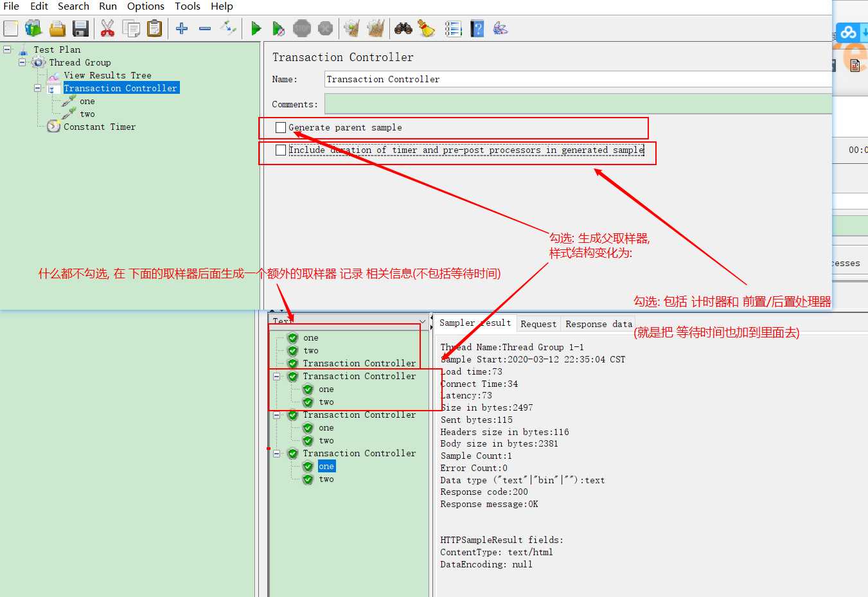
Task: Click the Open folder toolbar icon
Action: [58, 28]
